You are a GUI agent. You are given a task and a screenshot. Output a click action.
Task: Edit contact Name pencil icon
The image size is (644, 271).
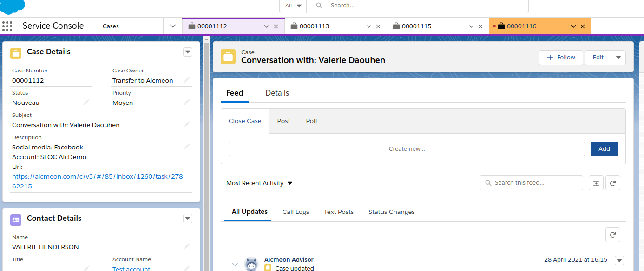187,246
